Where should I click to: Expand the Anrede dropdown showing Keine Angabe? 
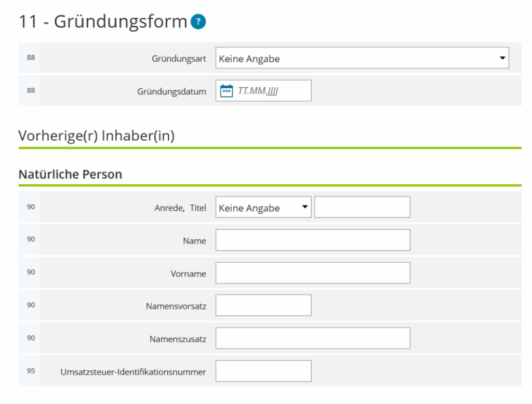pyautogui.click(x=263, y=208)
